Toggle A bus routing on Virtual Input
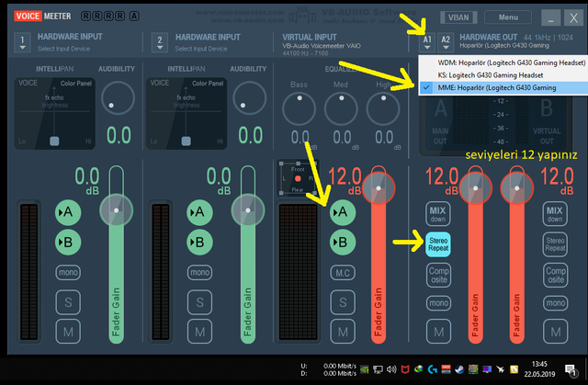This screenshot has width=588, height=385. 343,212
